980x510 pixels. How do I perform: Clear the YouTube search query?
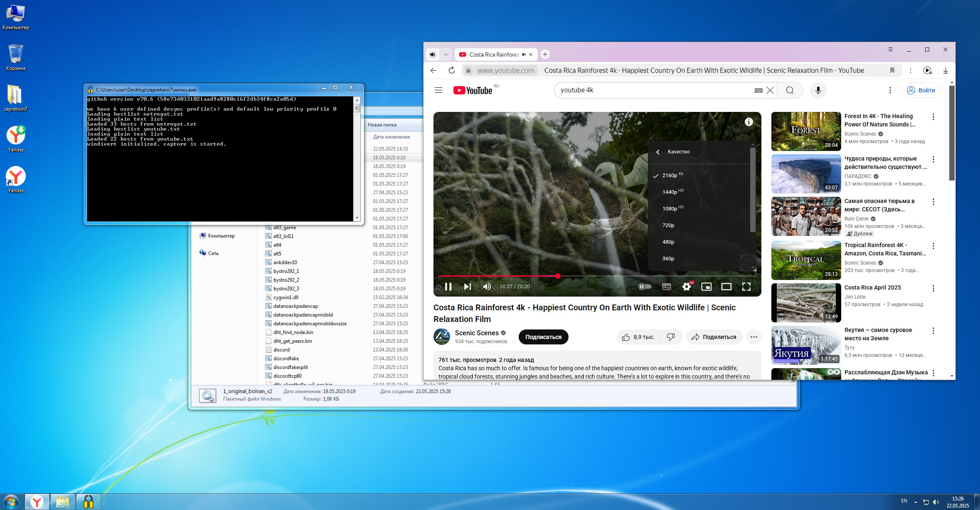point(770,90)
